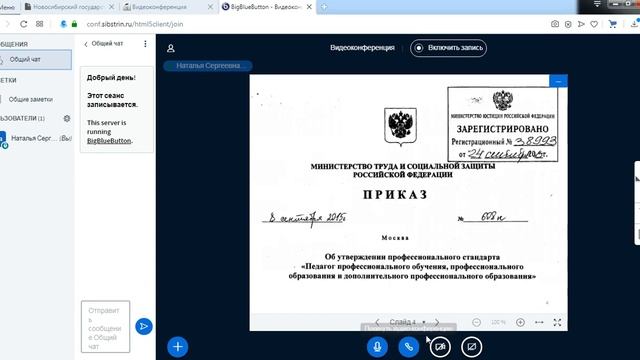The image size is (640, 360).
Task: Open the browser downloads arrow icon
Action: click(x=635, y=24)
